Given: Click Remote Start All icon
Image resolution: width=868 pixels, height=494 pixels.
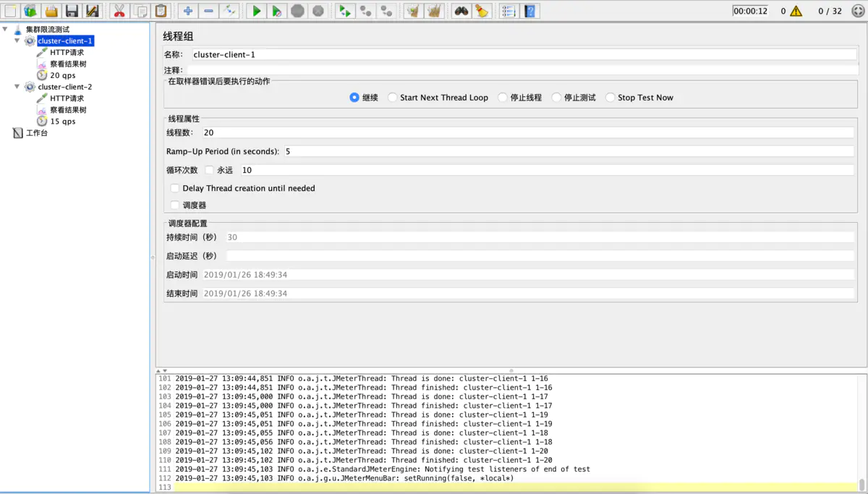Looking at the screenshot, I should point(345,11).
